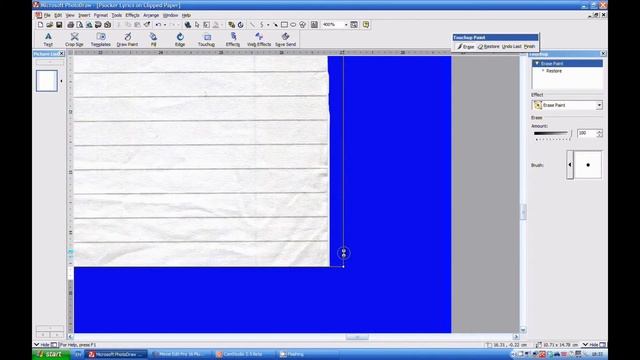Open the Save Send menu
The width and height of the screenshot is (640, 360).
click(x=285, y=40)
